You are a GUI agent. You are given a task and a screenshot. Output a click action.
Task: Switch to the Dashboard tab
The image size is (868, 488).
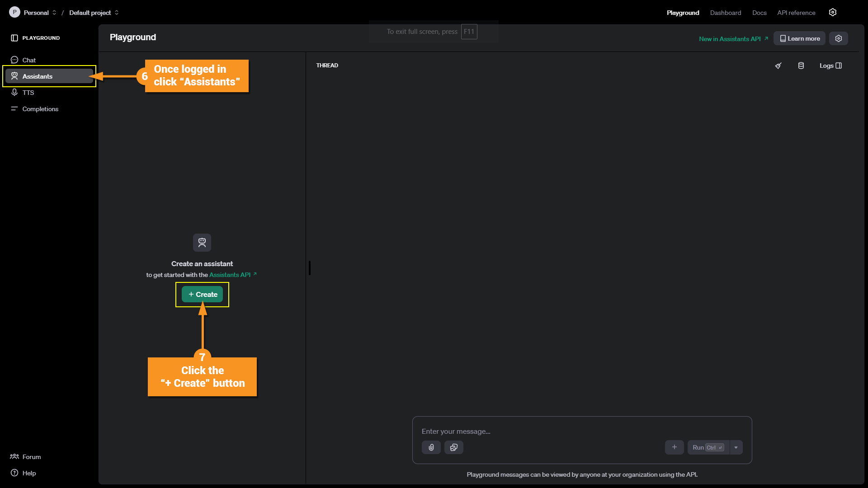pos(725,13)
